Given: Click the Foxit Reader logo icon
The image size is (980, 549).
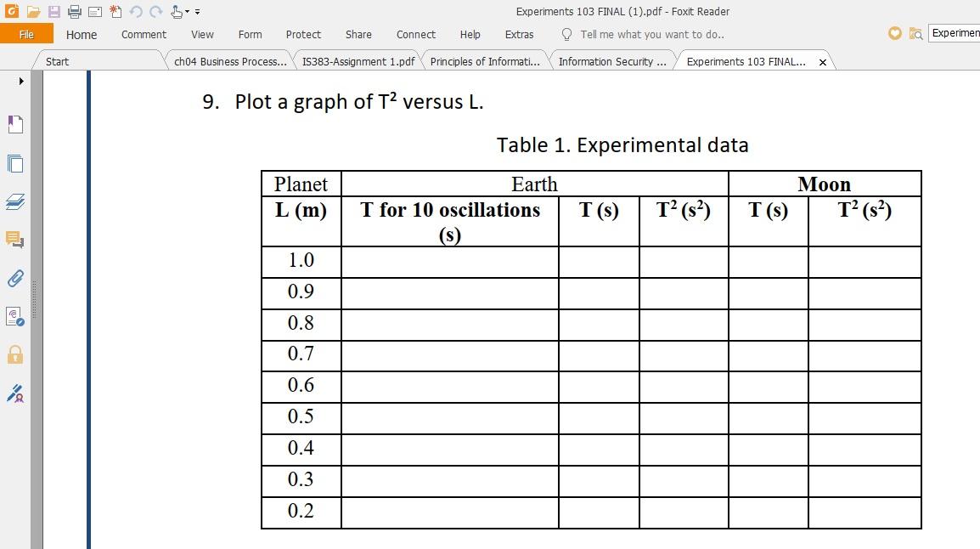Looking at the screenshot, I should click(11, 11).
